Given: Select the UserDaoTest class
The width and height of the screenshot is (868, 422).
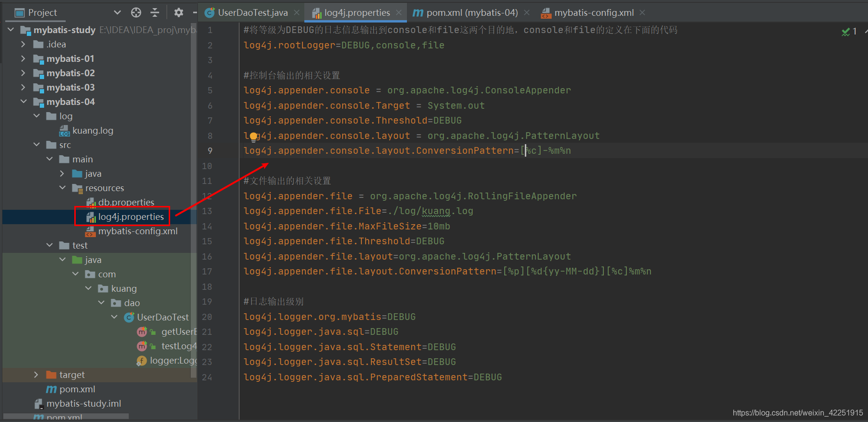Looking at the screenshot, I should (x=162, y=317).
